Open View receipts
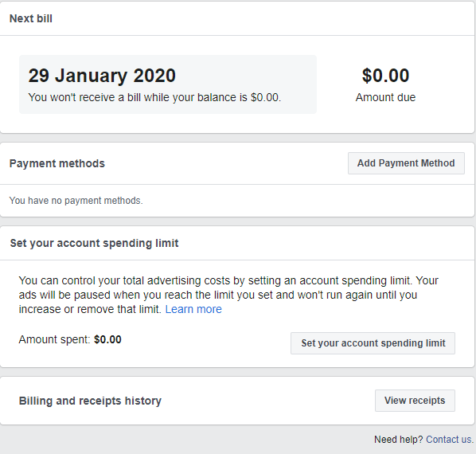Image resolution: width=476 pixels, height=454 pixels. coord(415,401)
